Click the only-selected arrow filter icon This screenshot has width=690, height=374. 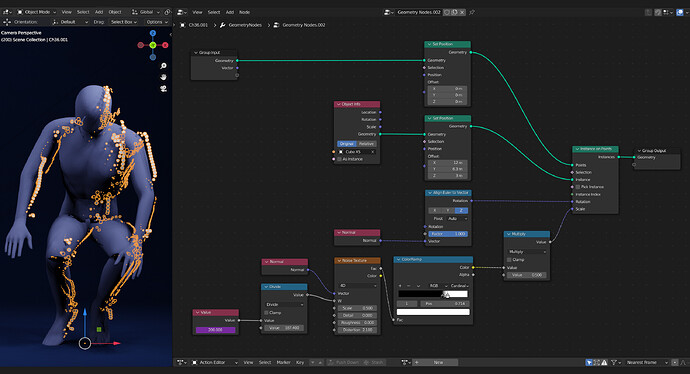click(x=589, y=363)
